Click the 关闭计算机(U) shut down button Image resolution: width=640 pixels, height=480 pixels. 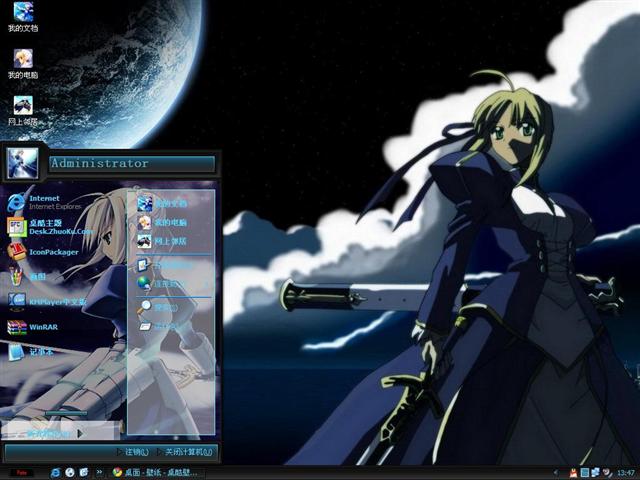click(x=185, y=452)
